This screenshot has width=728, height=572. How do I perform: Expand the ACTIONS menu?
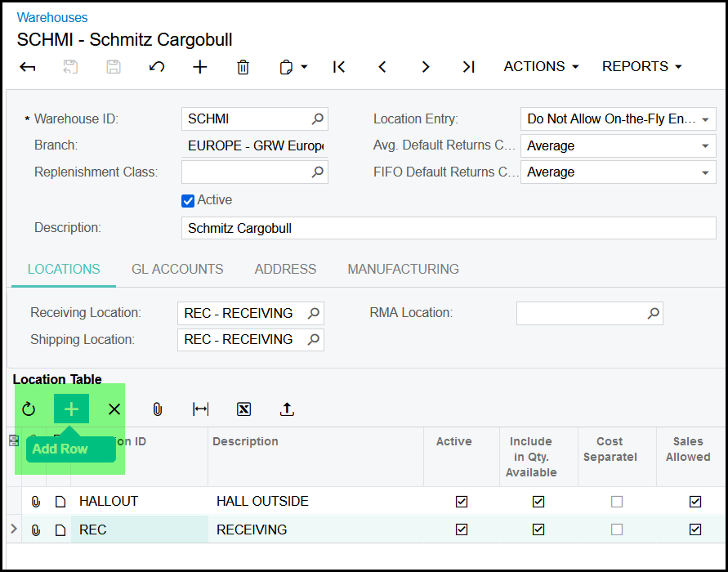pyautogui.click(x=541, y=67)
